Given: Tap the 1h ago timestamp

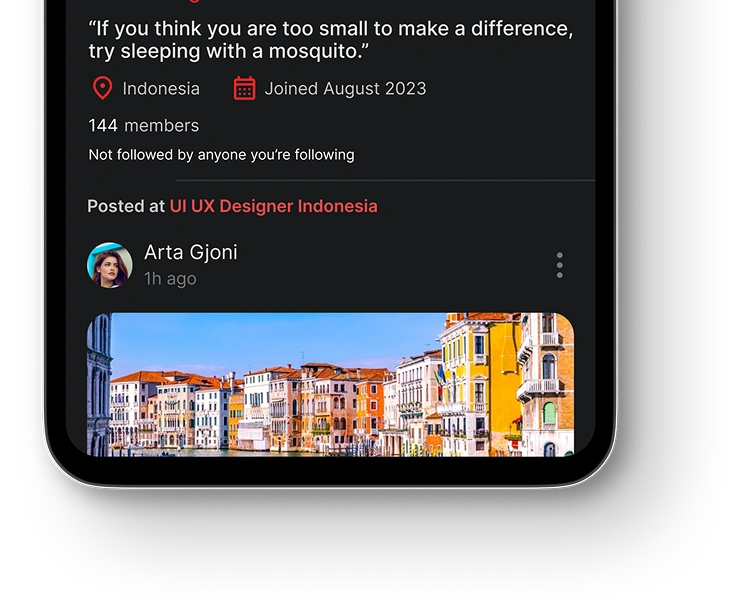Looking at the screenshot, I should tap(170, 279).
